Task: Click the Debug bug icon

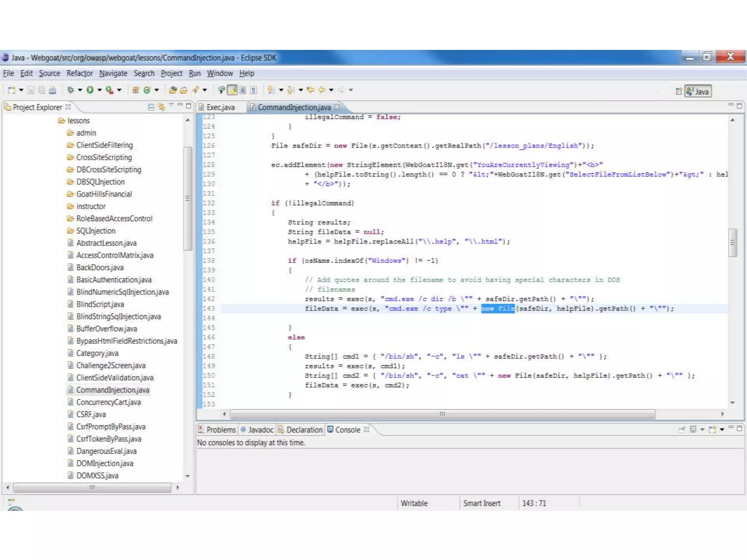Action: [70, 90]
